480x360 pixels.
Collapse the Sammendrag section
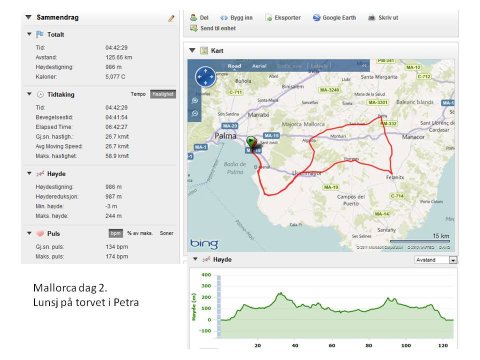(28, 17)
